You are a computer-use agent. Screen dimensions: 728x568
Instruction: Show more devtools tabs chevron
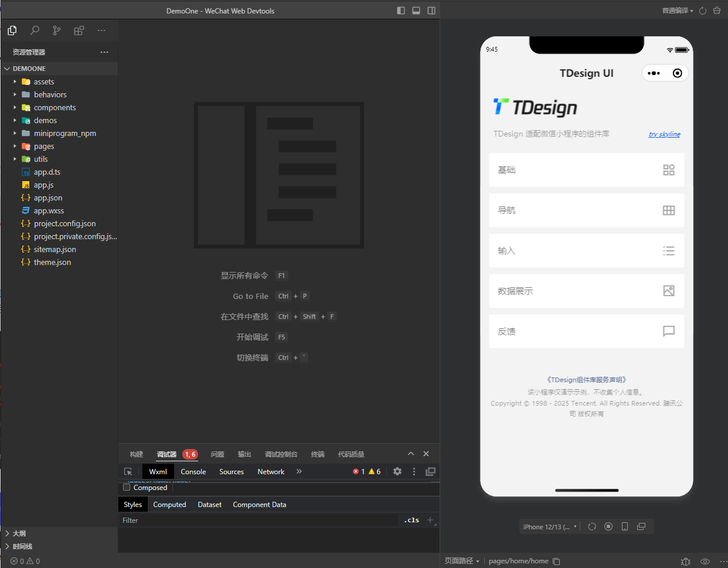click(299, 471)
